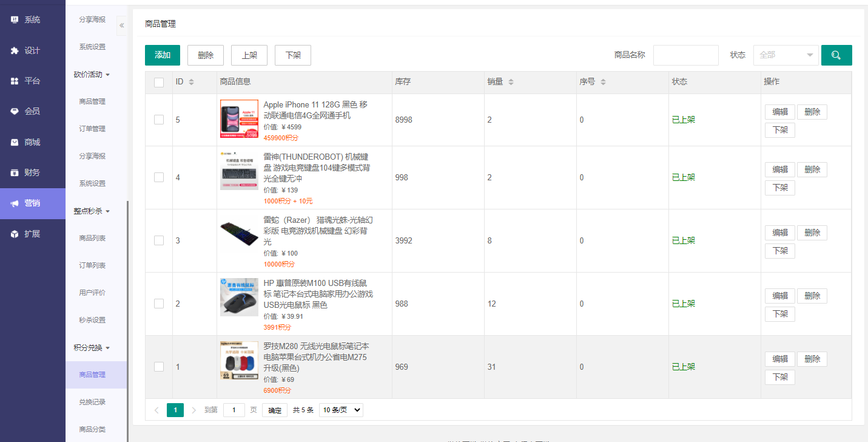Check the box for the iPhone 11 row

[159, 120]
